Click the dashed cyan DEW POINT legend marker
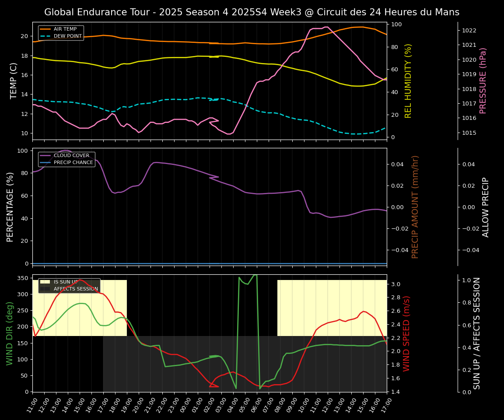This screenshot has height=420, width=504. (x=45, y=36)
